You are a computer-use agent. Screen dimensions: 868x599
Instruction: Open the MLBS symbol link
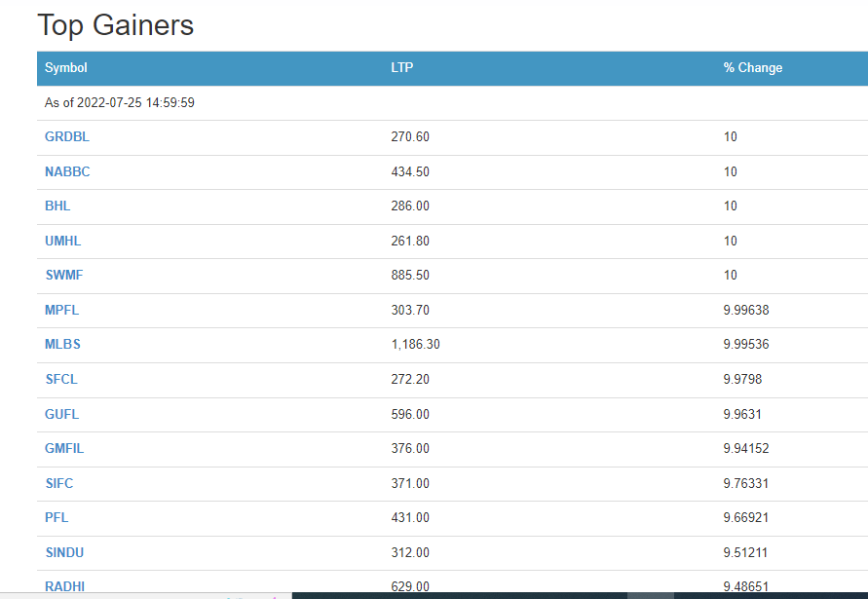click(x=62, y=345)
